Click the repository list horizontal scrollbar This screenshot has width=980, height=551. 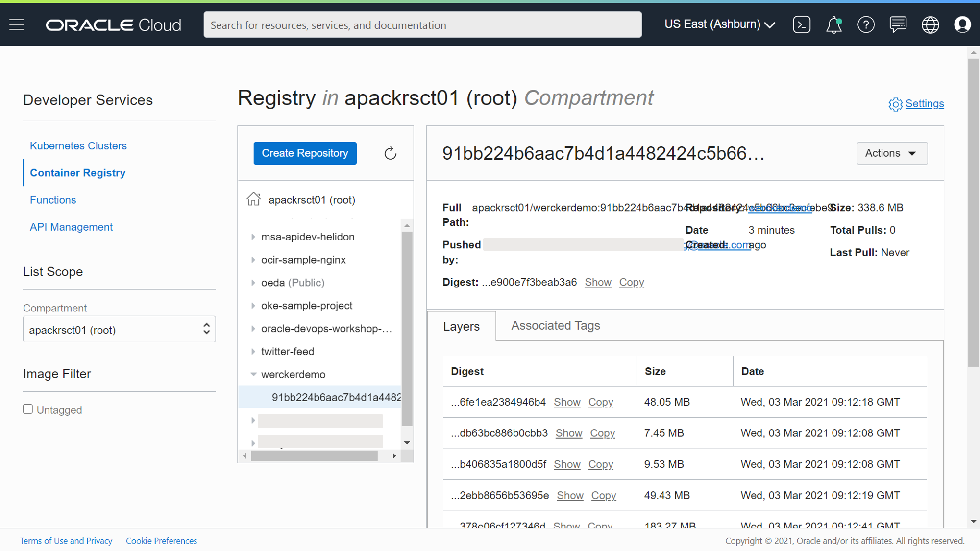(314, 456)
